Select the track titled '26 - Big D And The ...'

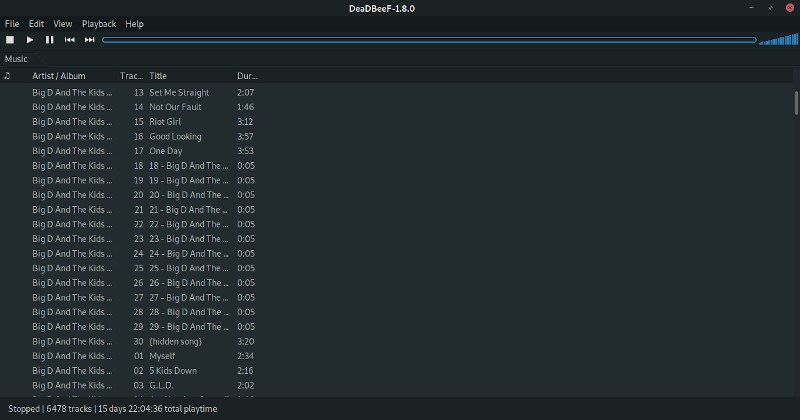coord(189,283)
